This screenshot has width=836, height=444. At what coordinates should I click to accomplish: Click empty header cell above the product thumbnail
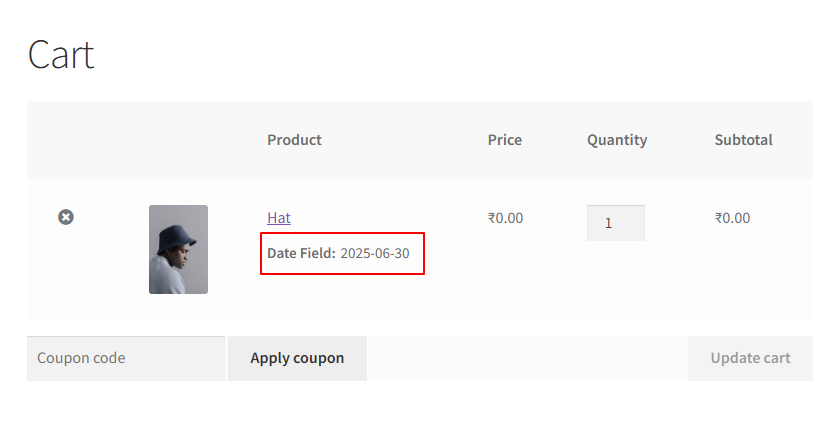(178, 140)
